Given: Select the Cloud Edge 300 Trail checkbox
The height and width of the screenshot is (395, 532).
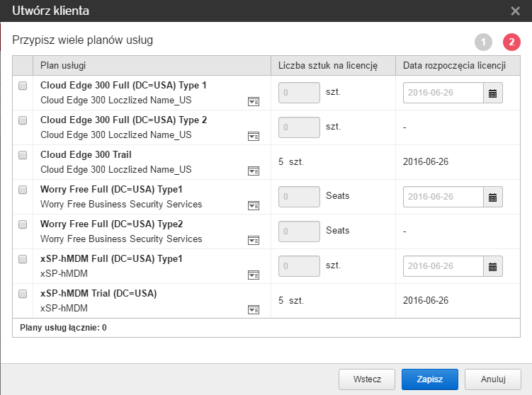Looking at the screenshot, I should click(x=23, y=155).
